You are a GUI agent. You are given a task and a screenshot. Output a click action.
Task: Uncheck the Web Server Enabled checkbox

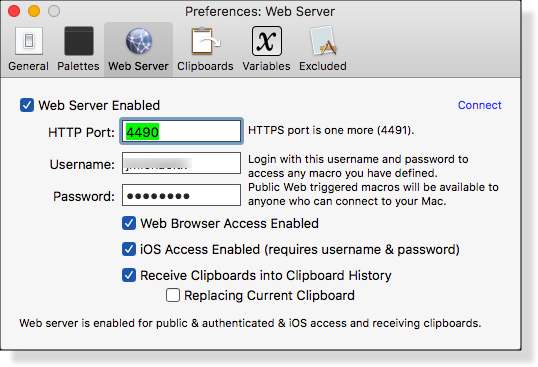(27, 105)
